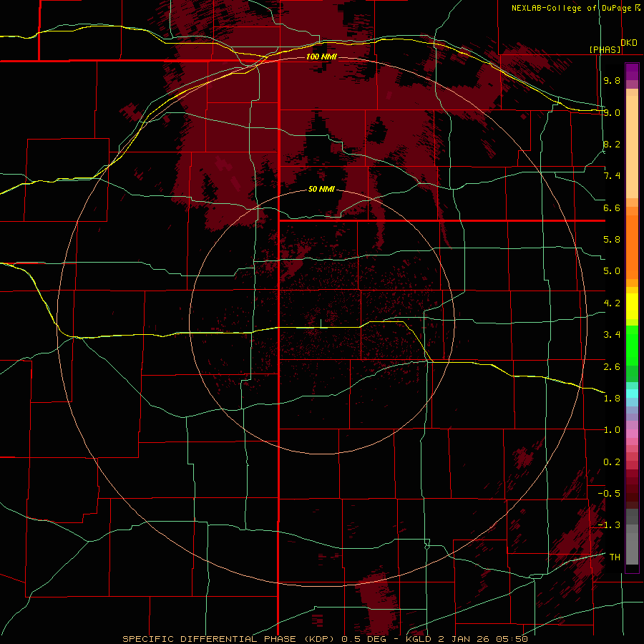
Task: Pick the pink color bar segment
Action: click(x=632, y=434)
